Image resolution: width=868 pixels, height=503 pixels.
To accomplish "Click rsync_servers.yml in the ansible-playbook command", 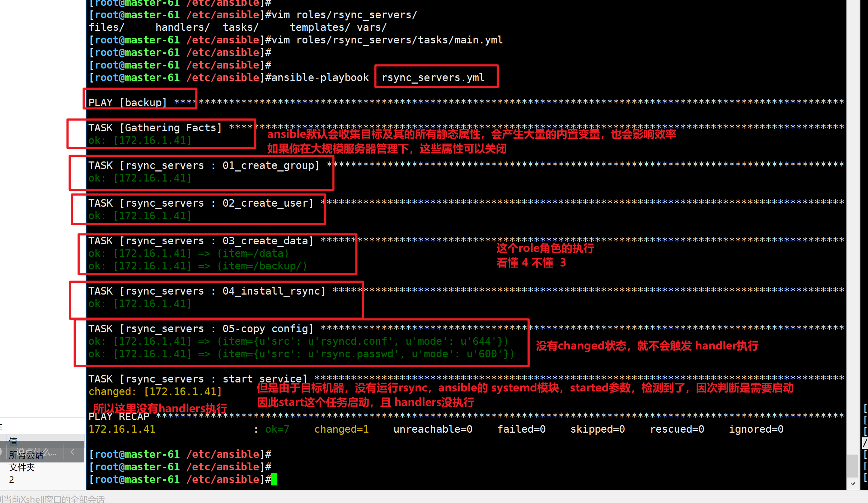I will pos(433,77).
